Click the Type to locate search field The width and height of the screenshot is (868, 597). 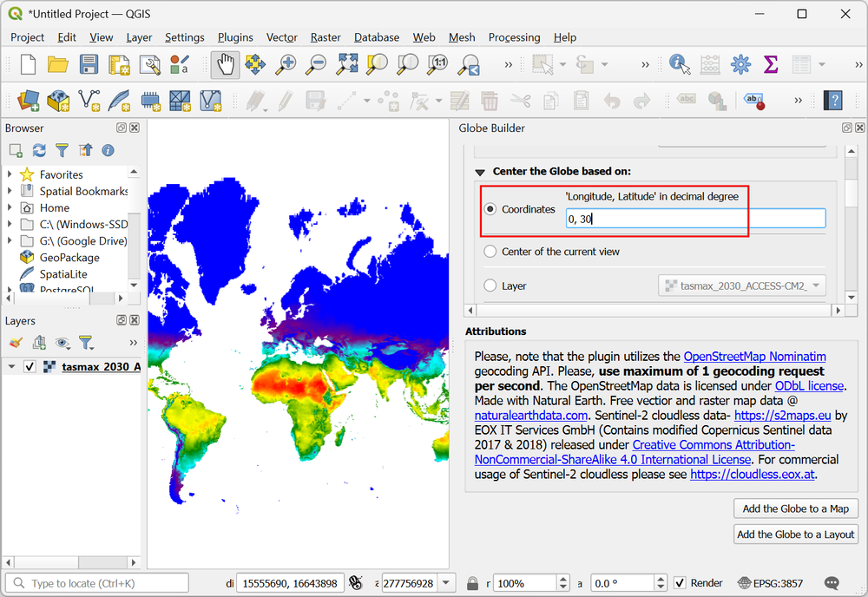[97, 583]
